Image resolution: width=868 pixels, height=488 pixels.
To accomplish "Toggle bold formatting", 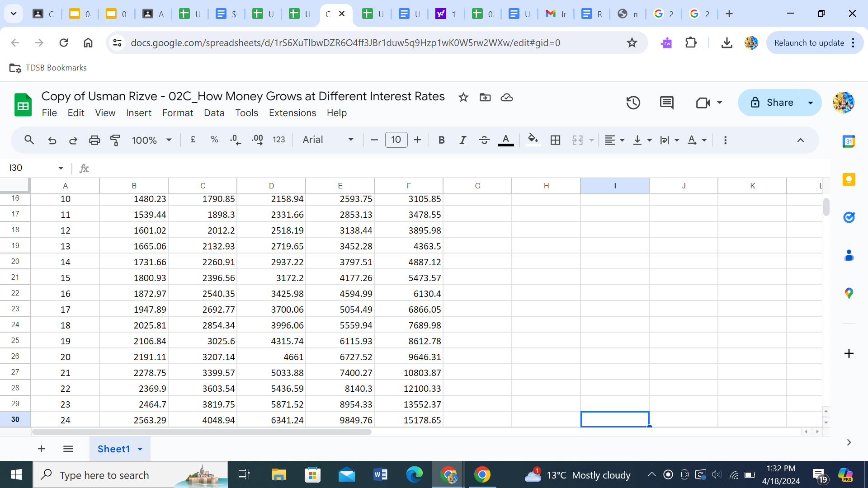I will point(441,140).
